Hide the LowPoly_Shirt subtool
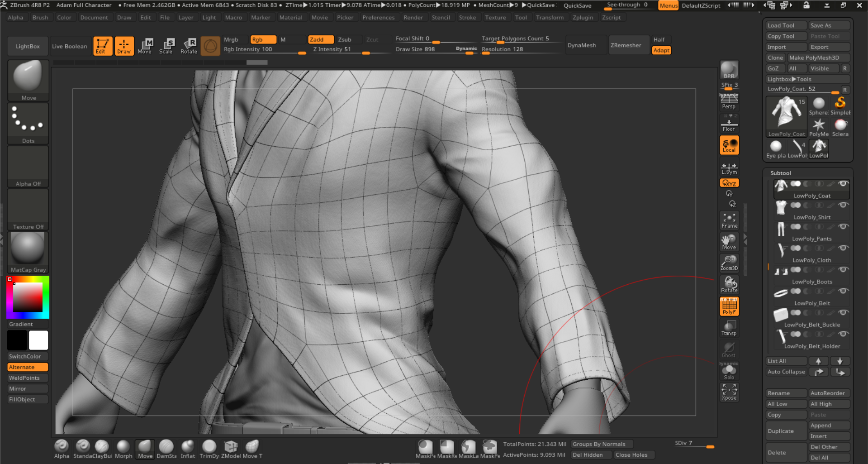The width and height of the screenshot is (868, 464). pos(843,205)
